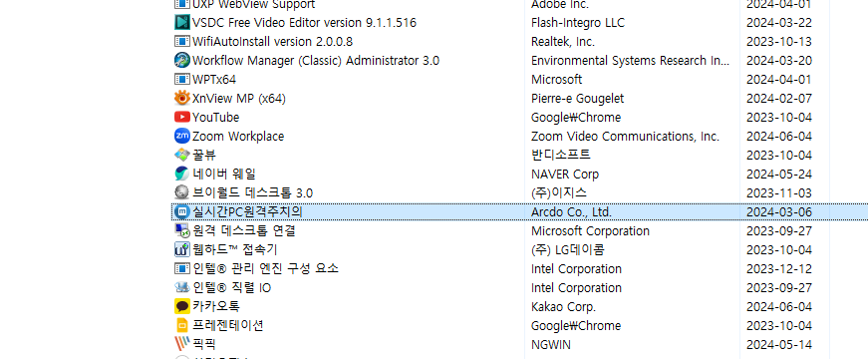Click the 꿀뷰 program icon
The height and width of the screenshot is (359, 868).
click(x=181, y=156)
